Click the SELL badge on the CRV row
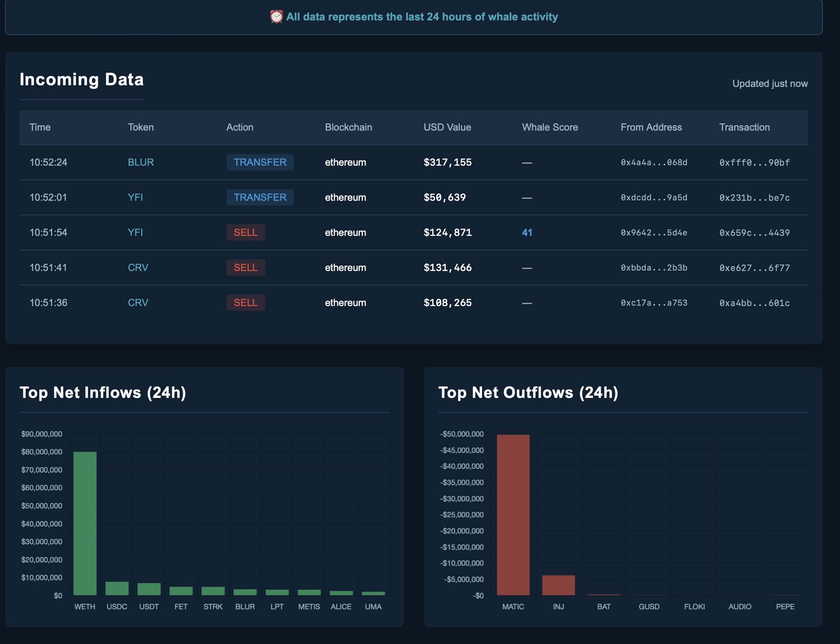The image size is (840, 644). point(246,267)
